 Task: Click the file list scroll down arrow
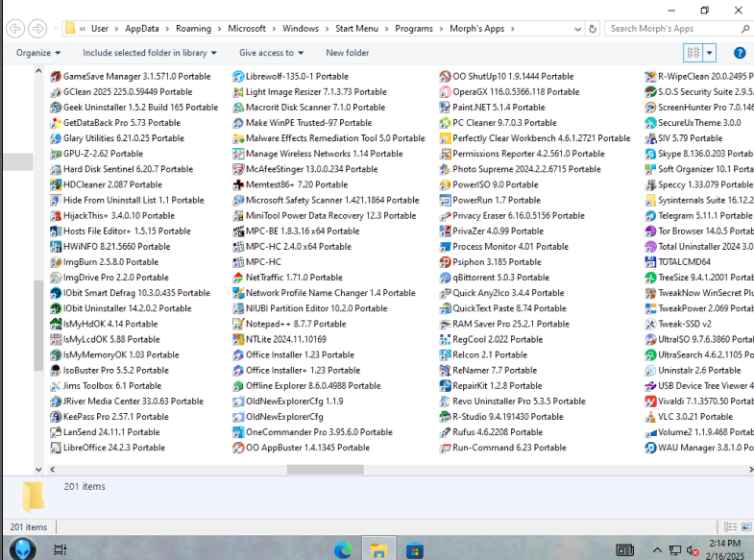(x=38, y=469)
